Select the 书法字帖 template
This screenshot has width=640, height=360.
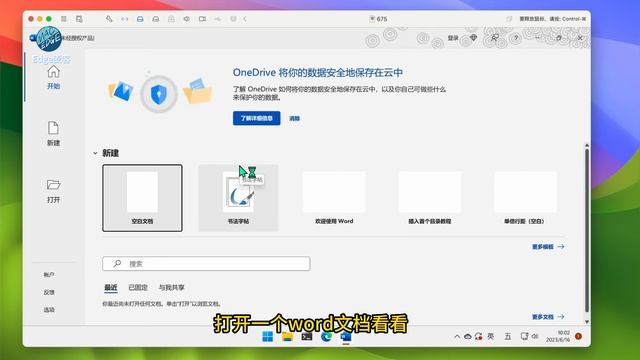[x=238, y=198]
